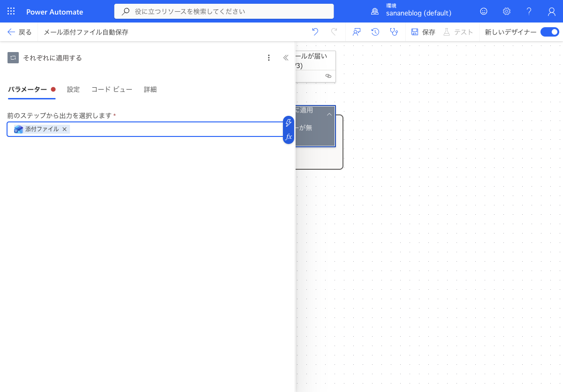Click the それぞれに適用する panel title
The height and width of the screenshot is (392, 563).
click(53, 58)
